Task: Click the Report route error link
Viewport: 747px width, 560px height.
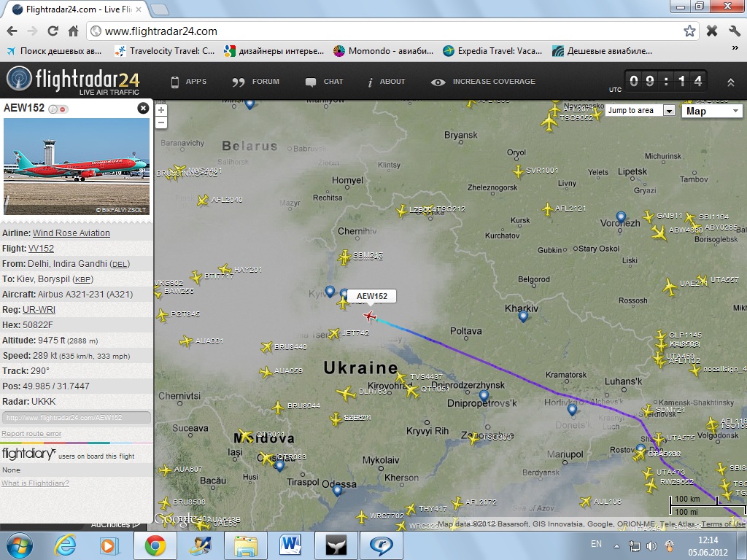Action: click(31, 433)
